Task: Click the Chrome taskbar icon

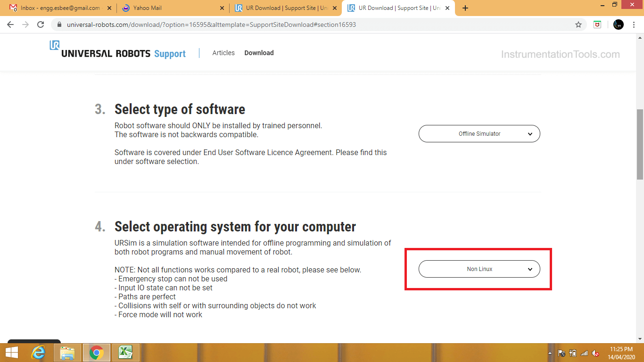Action: 97,353
